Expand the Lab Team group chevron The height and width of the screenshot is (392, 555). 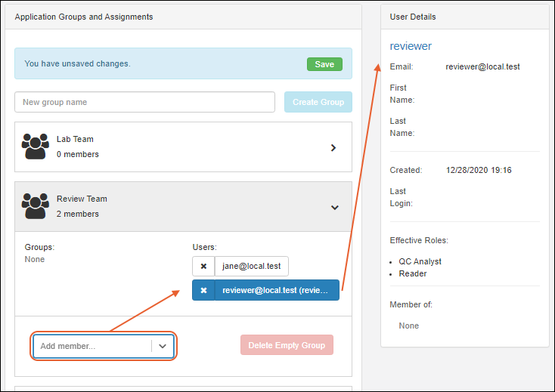333,147
